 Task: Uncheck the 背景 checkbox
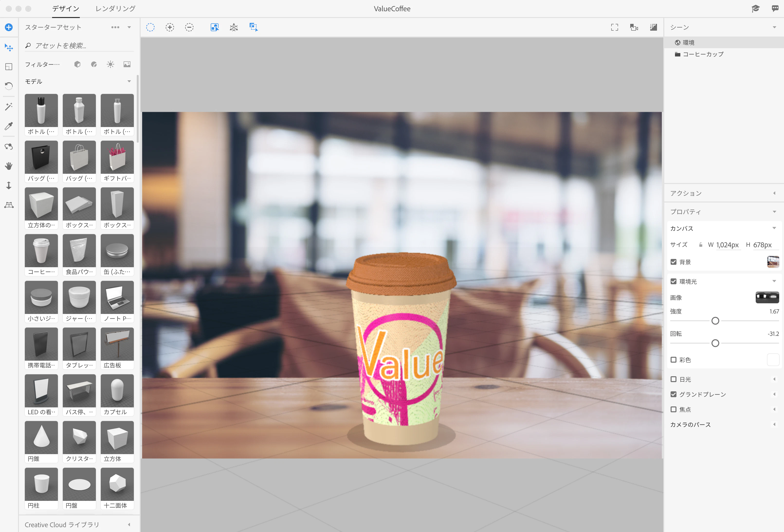(673, 262)
